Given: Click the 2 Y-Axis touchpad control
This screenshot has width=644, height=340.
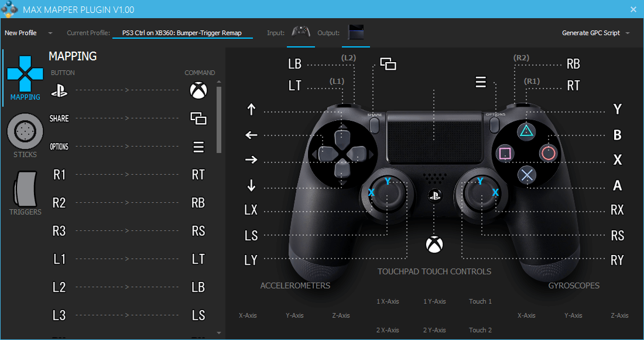Looking at the screenshot, I should 434,330.
